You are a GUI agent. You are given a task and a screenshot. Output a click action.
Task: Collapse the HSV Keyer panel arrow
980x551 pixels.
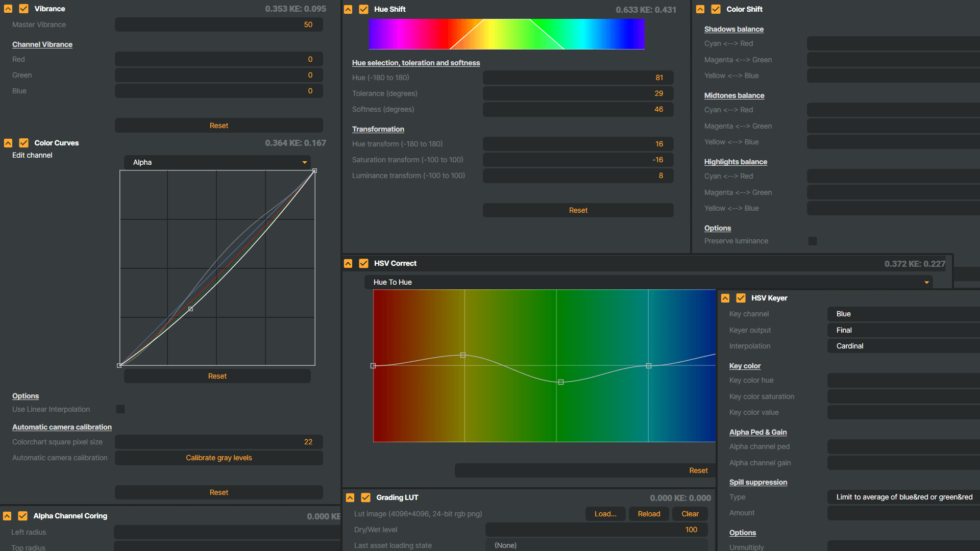click(725, 298)
